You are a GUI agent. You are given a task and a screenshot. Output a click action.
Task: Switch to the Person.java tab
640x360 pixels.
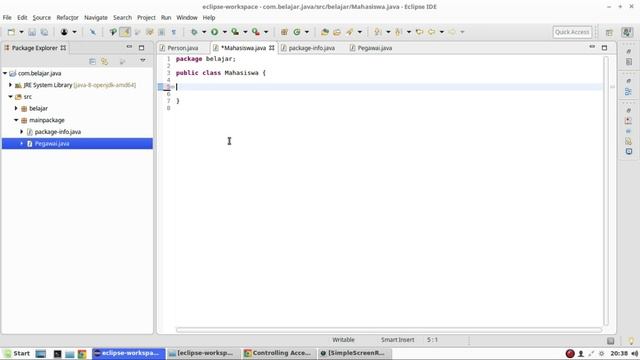point(182,48)
